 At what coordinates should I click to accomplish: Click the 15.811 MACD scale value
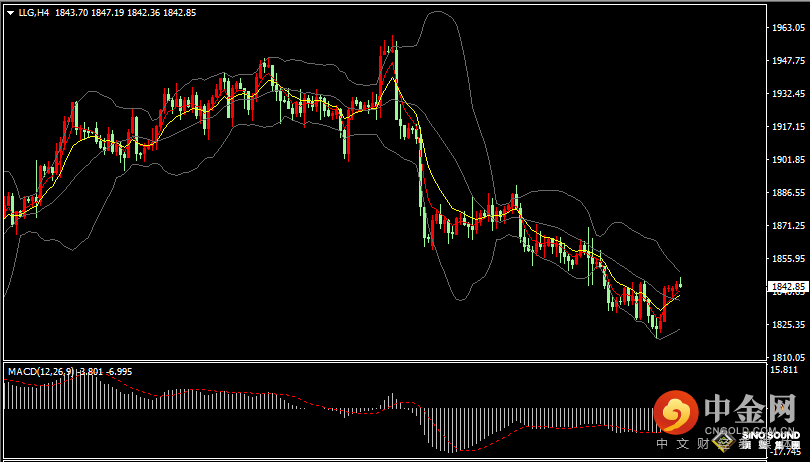[785, 370]
